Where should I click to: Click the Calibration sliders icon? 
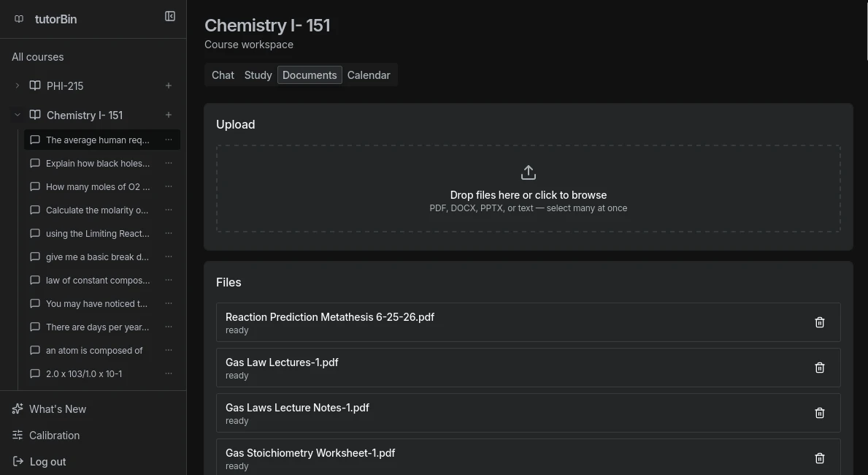coord(18,435)
